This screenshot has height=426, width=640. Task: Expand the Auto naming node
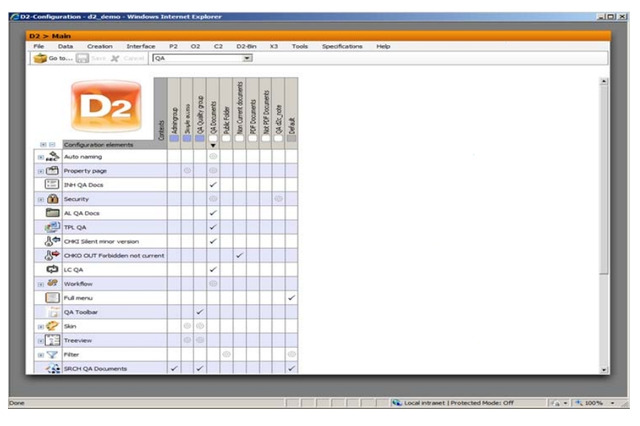point(40,157)
